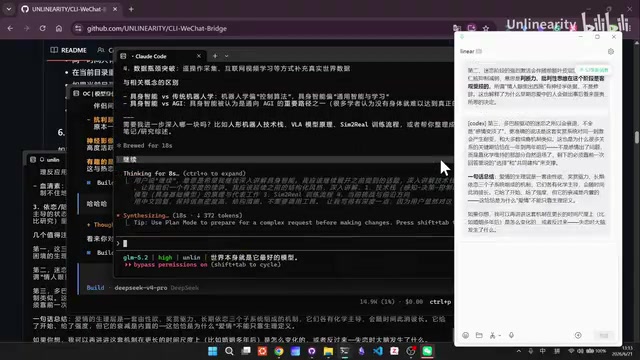Close the UNLINEARITY/CLI-WeChat Chrome tab
This screenshot has height=360, width=640.
pos(115,9)
